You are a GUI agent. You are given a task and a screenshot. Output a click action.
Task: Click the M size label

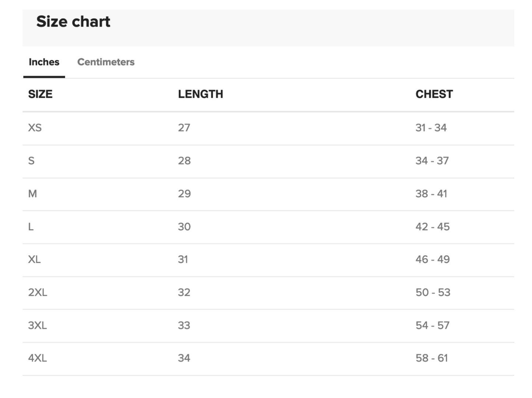coord(32,194)
